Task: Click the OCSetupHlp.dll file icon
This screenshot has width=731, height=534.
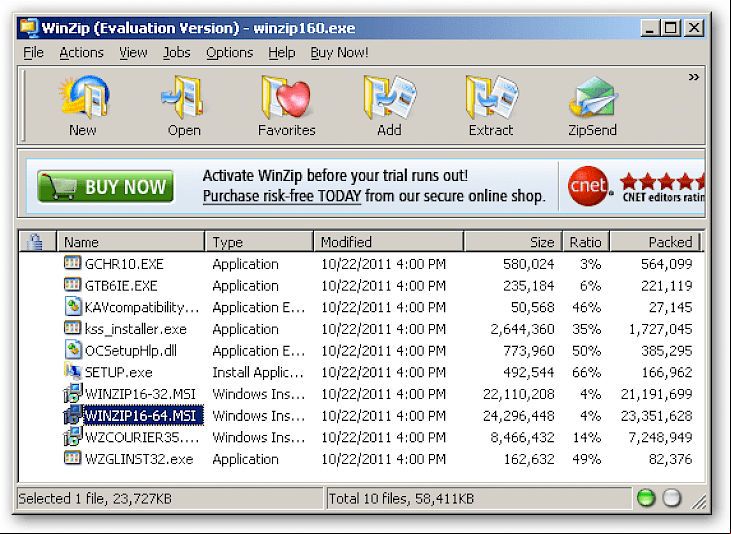Action: click(x=73, y=350)
